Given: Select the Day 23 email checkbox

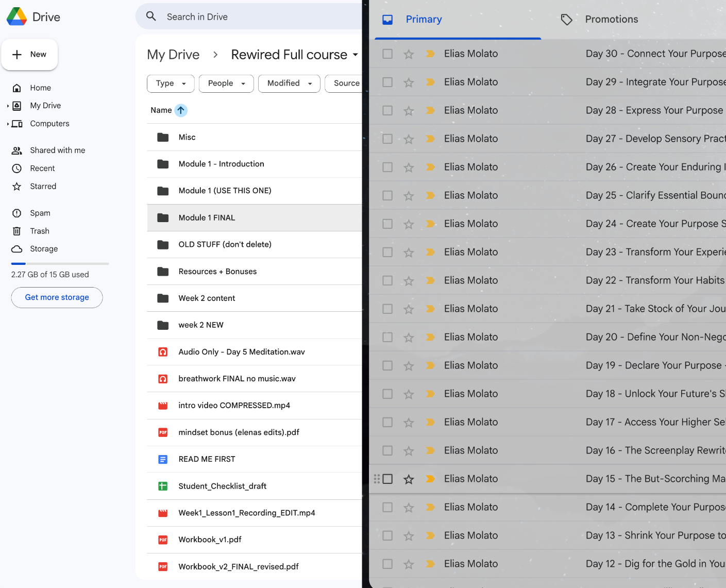Looking at the screenshot, I should (x=387, y=252).
